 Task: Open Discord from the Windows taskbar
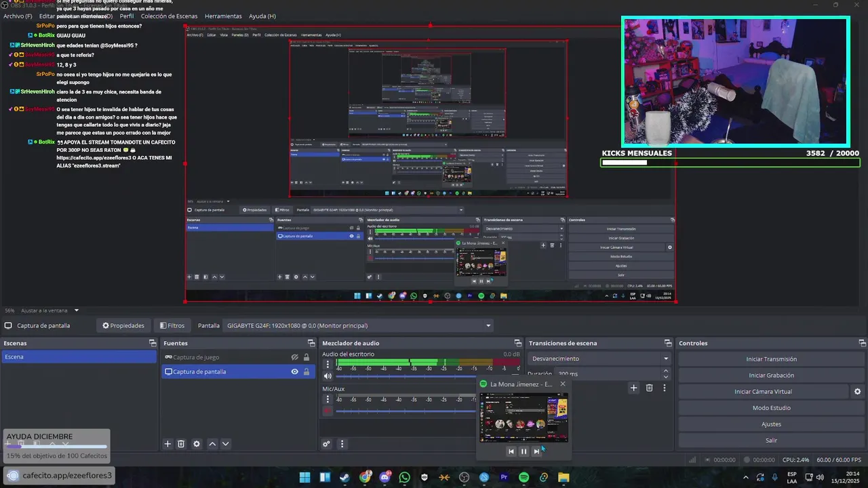pyautogui.click(x=385, y=477)
